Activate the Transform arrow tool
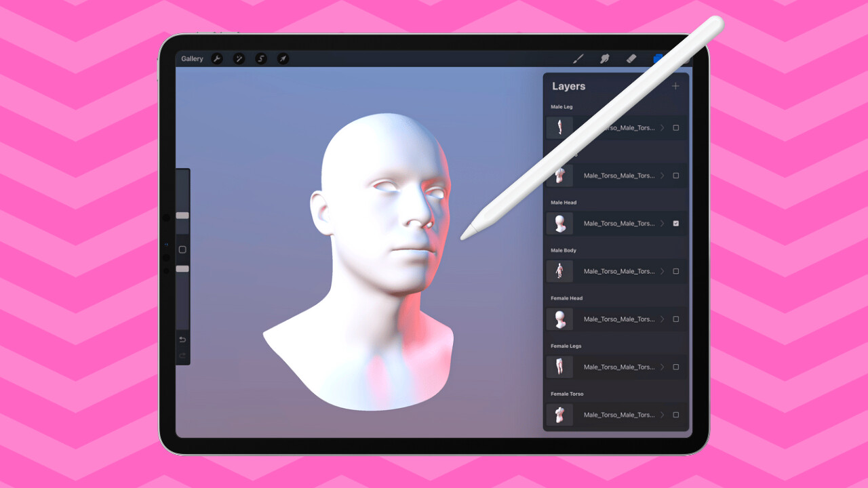This screenshot has height=488, width=868. coord(283,59)
